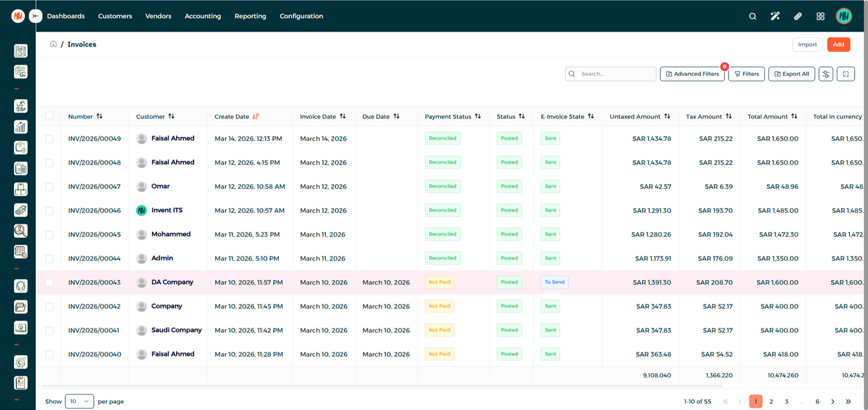Click the paperclip attachment icon in header

point(797,16)
